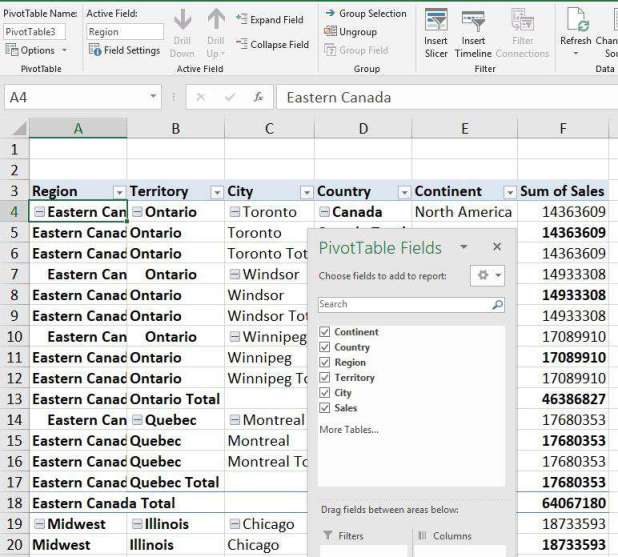Screen dimensions: 618x557
Task: Click the Ontario Total cell
Action: (x=175, y=399)
